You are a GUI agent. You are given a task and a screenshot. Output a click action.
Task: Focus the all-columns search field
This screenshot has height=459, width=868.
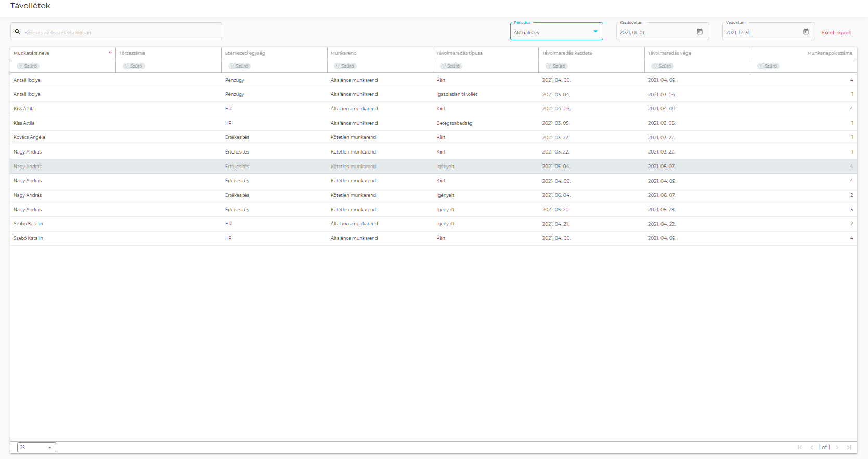(x=116, y=31)
